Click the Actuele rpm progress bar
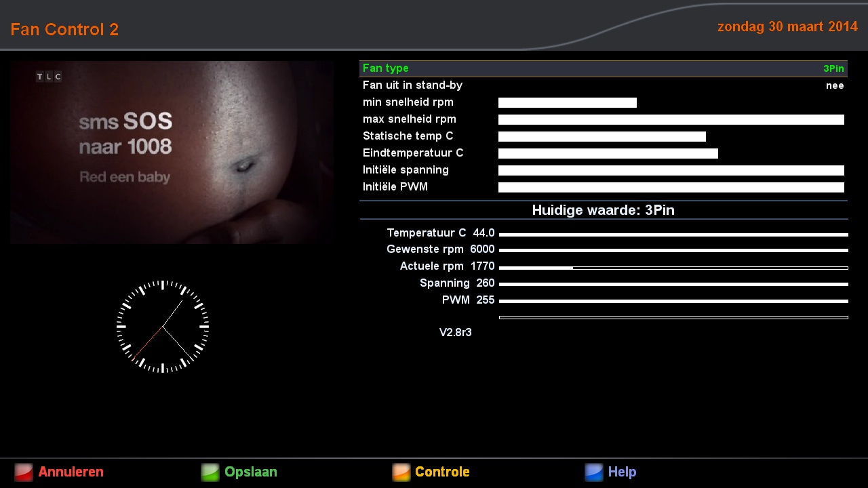Screen dimensions: 868x488 point(673,268)
